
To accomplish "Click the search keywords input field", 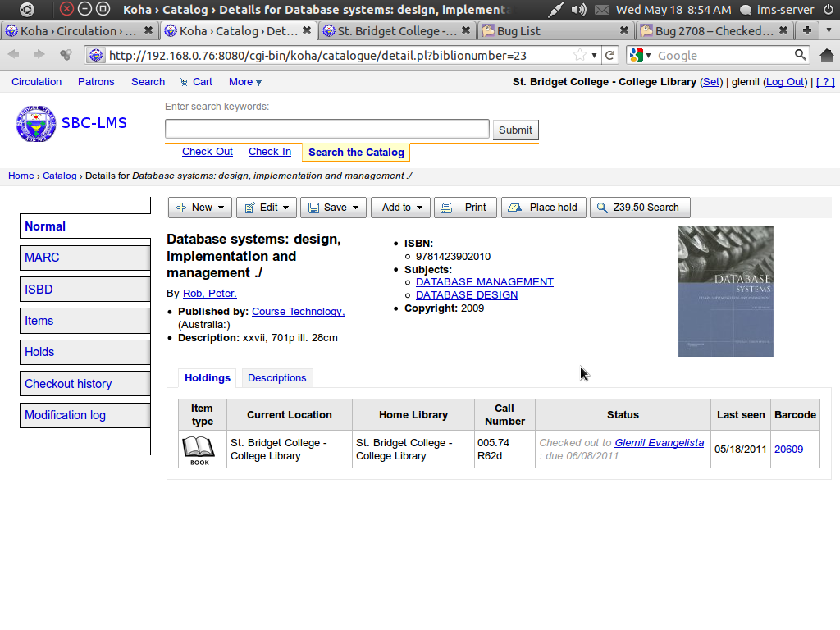I will [326, 129].
